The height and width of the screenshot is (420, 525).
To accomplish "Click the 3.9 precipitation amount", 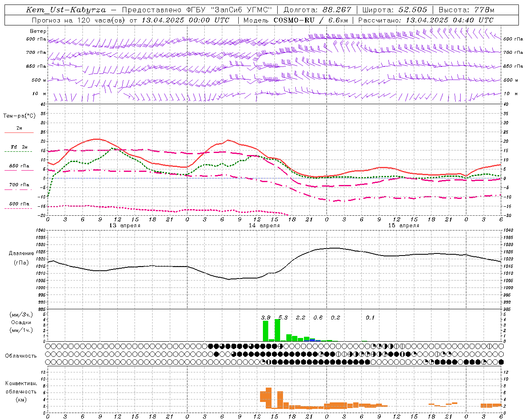I will pos(266,317).
